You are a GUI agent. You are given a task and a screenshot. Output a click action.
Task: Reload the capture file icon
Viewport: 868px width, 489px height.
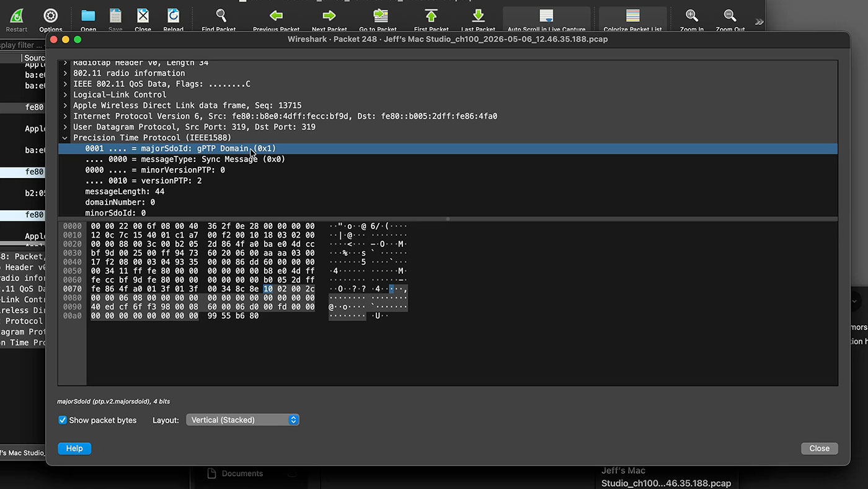tap(173, 16)
